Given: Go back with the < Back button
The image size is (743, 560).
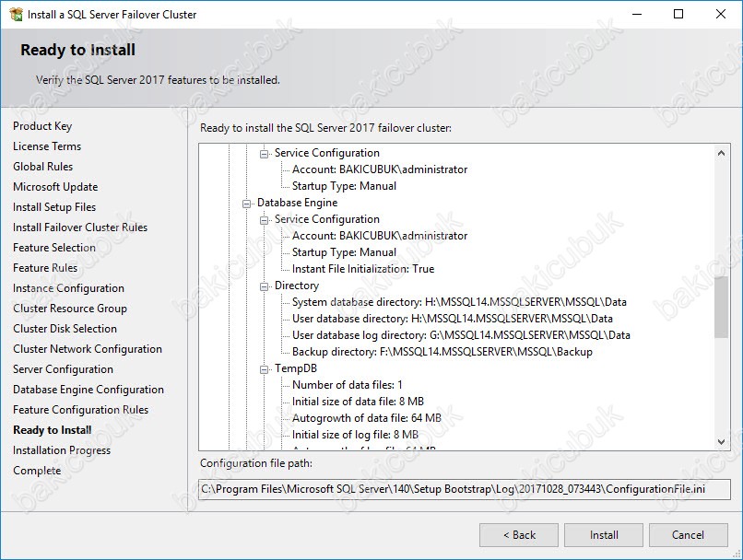Looking at the screenshot, I should (519, 535).
